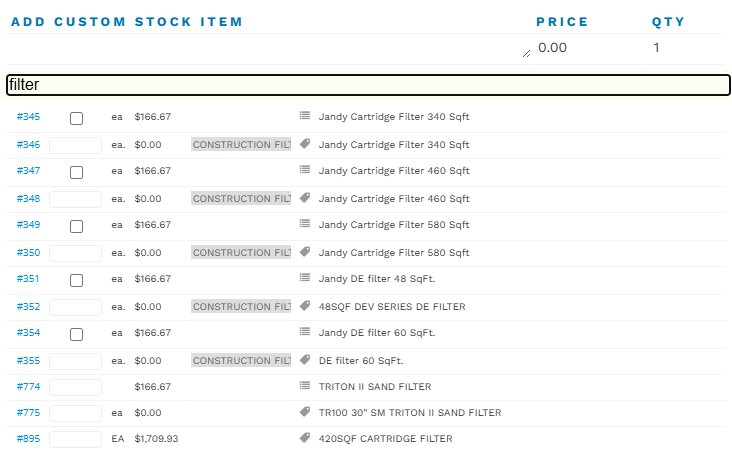The width and height of the screenshot is (732, 451).
Task: Click list icon in row #347
Action: point(305,171)
